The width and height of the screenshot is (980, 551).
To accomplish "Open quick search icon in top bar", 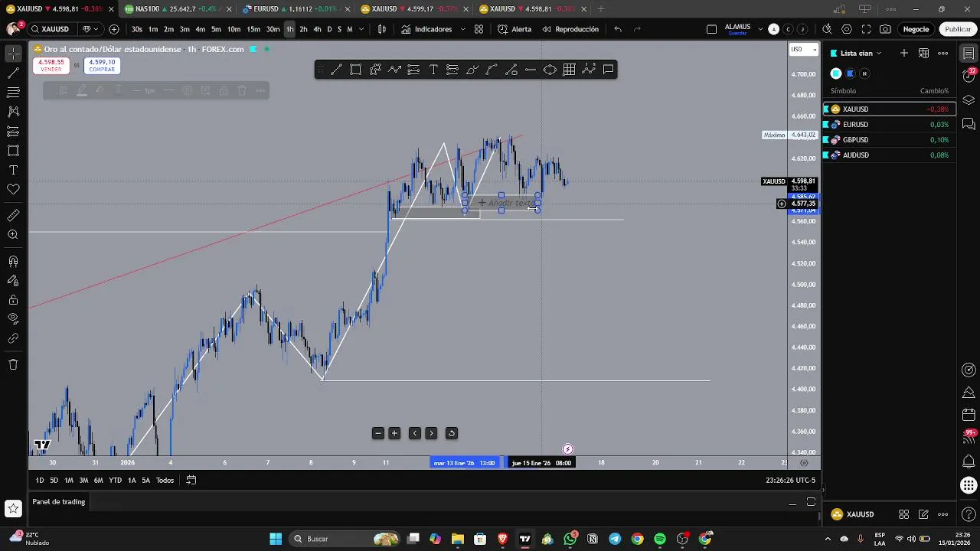I will 827,29.
